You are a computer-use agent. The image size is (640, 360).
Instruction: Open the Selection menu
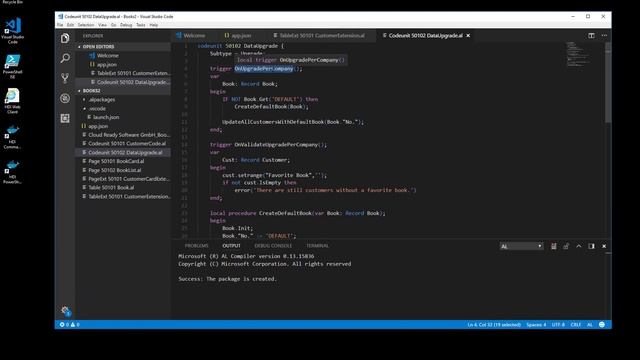click(86, 25)
